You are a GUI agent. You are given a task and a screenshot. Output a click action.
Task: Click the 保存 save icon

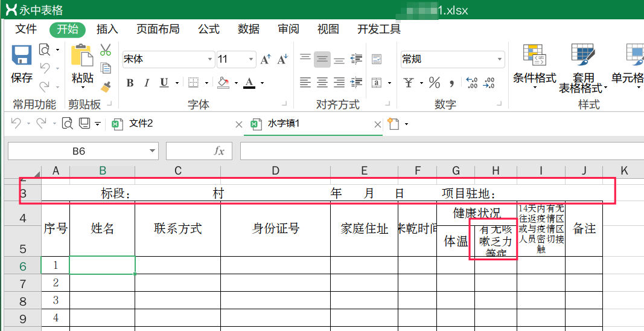[22, 56]
